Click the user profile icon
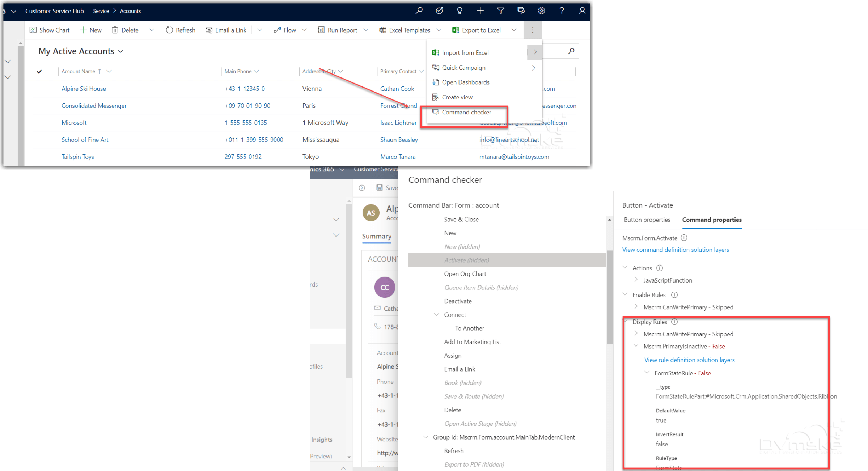 [x=582, y=11]
